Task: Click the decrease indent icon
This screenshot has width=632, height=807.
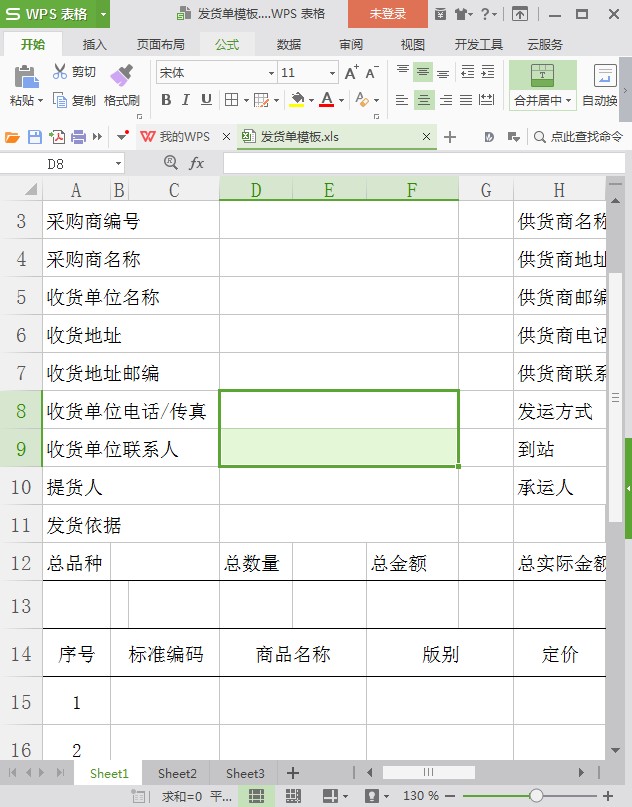Action: (x=467, y=72)
